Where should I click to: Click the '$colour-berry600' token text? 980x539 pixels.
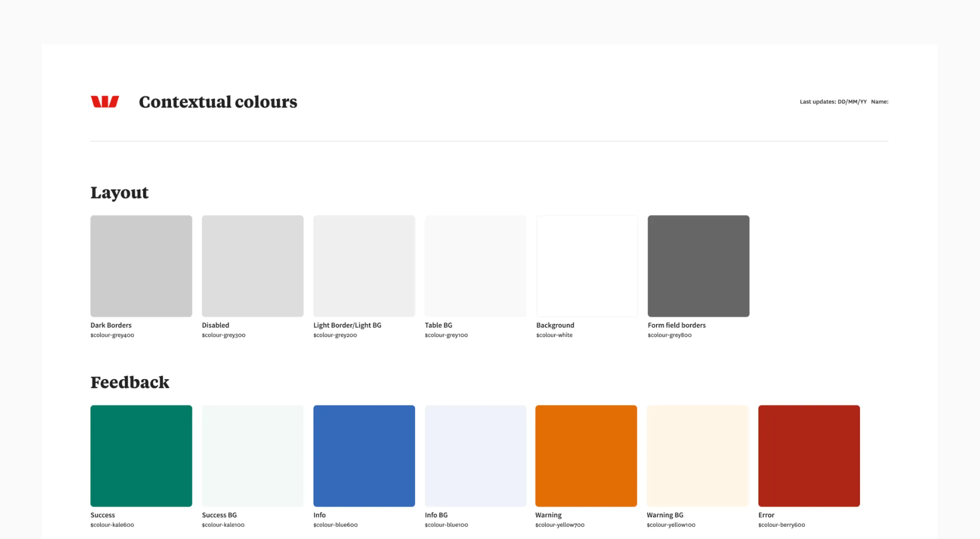(782, 525)
